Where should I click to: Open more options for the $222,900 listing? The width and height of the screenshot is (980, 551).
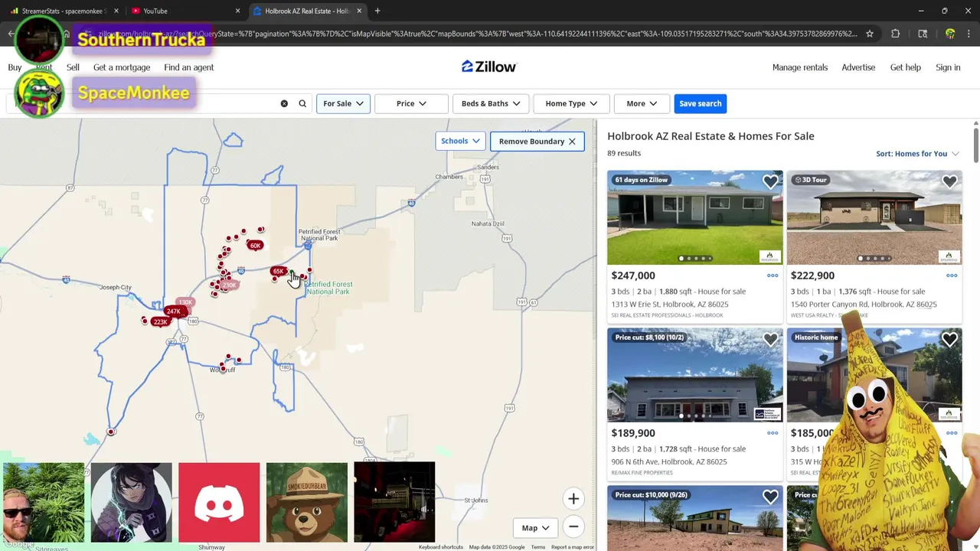tap(952, 275)
